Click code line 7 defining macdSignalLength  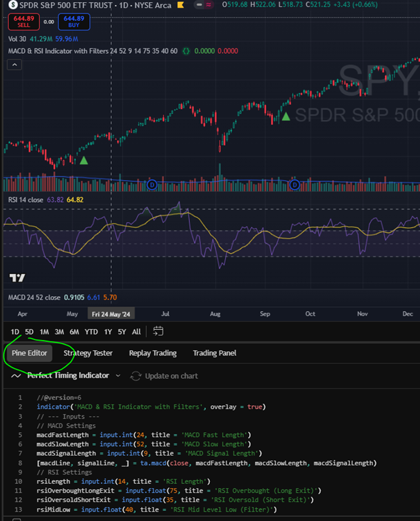tap(149, 454)
